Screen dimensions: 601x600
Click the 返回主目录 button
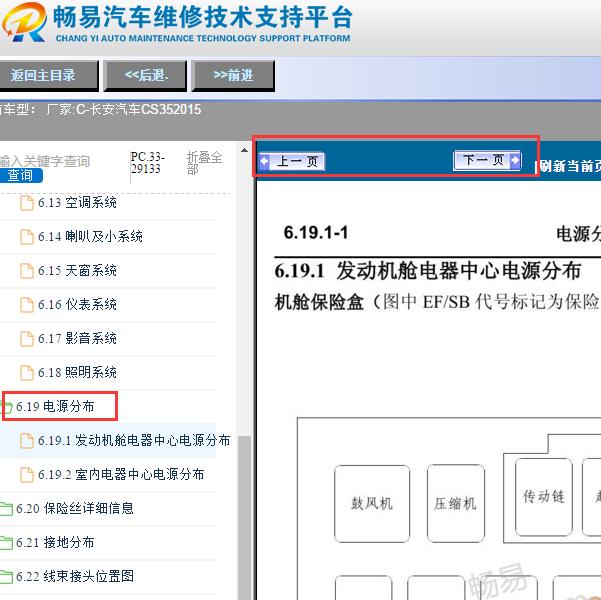[x=49, y=76]
